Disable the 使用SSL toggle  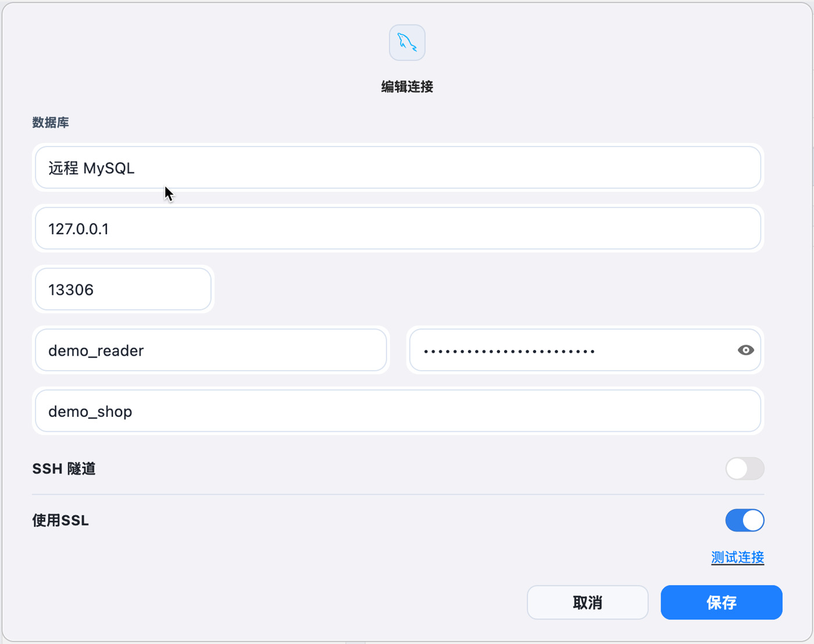pos(744,520)
